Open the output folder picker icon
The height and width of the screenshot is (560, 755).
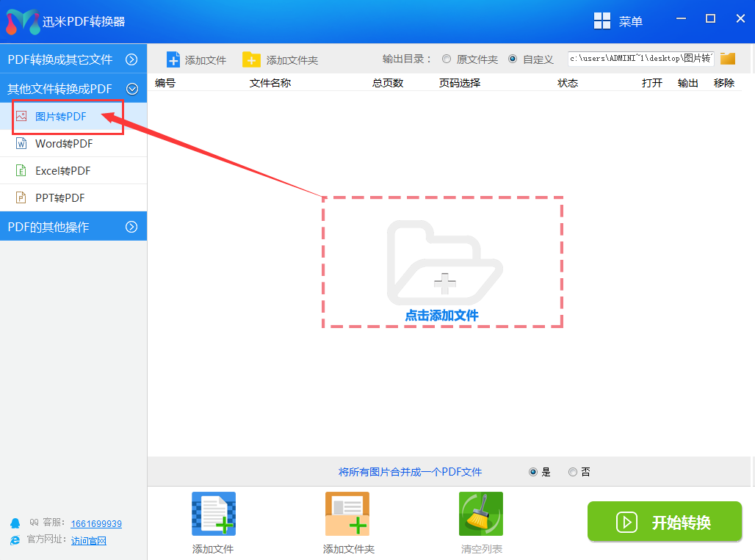point(727,58)
